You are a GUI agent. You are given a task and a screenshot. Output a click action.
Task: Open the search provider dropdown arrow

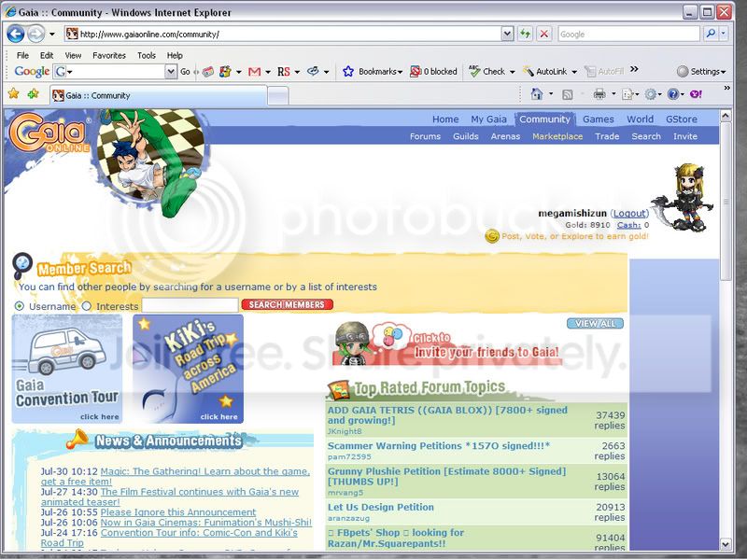coord(724,34)
